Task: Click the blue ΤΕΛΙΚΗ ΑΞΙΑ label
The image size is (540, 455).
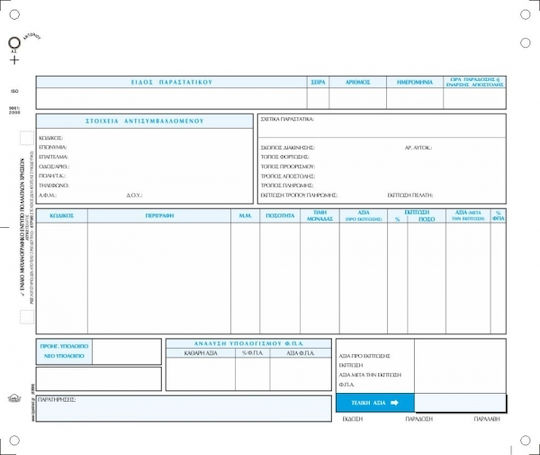Action: (x=368, y=403)
